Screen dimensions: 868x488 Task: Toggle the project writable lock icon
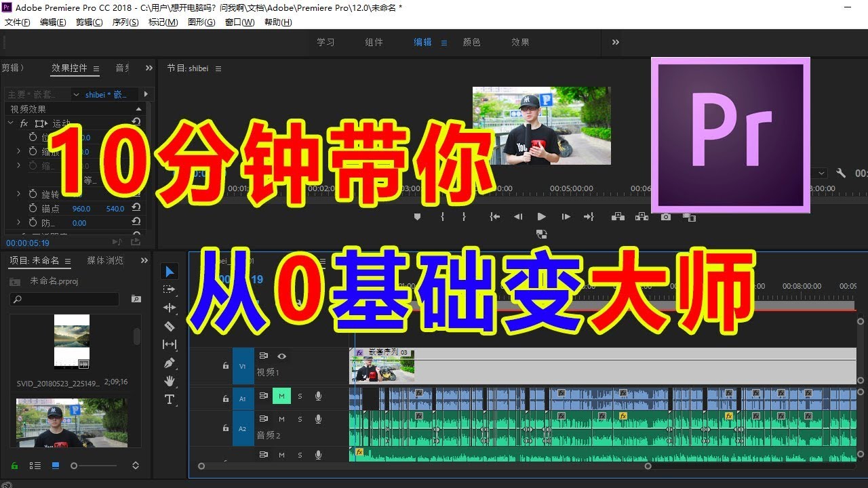tap(14, 466)
